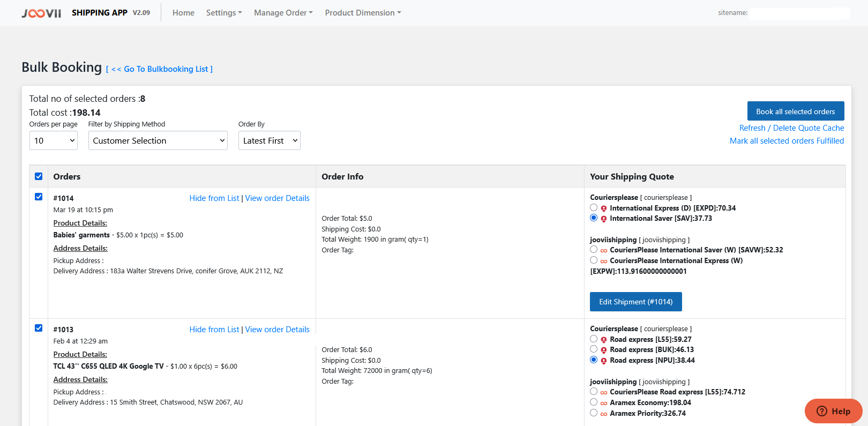868x426 pixels.
Task: View order details for #1013
Action: tap(278, 330)
